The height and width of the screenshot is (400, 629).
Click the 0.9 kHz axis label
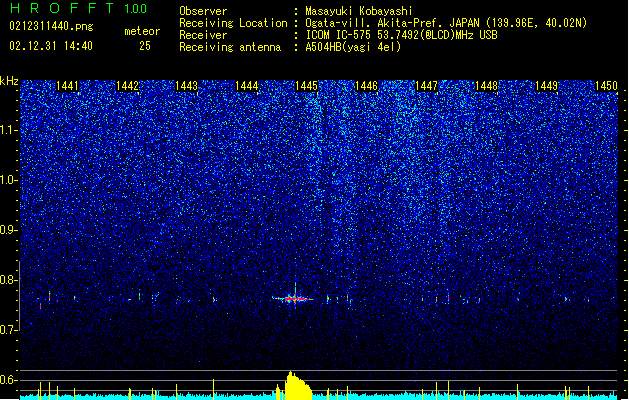pos(9,230)
